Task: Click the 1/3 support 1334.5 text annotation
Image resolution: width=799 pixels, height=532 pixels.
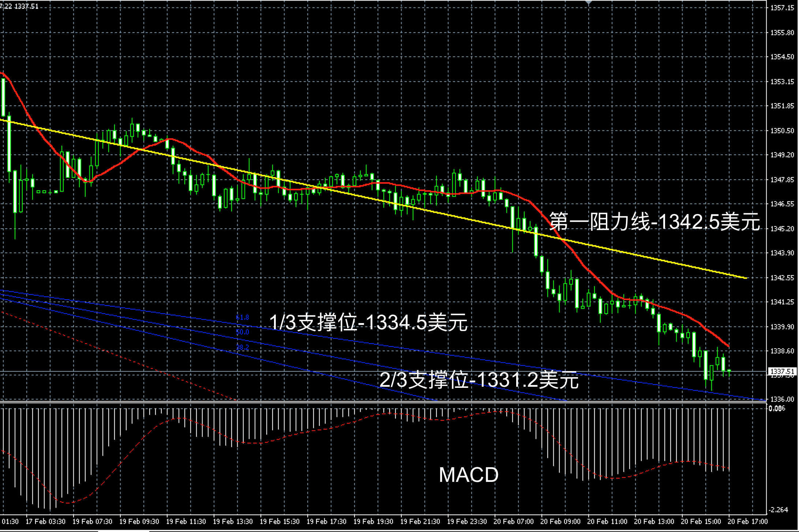Action: pos(368,323)
